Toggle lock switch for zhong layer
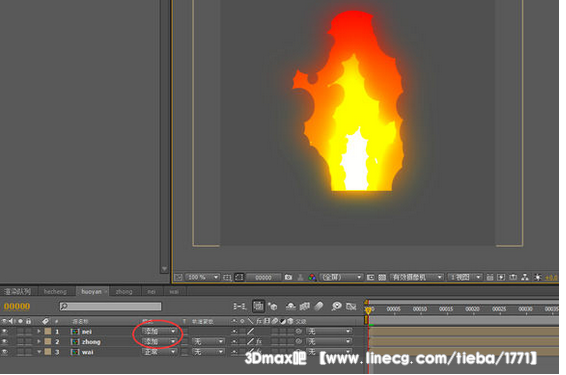Image resolution: width=566 pixels, height=375 pixels. point(28,341)
